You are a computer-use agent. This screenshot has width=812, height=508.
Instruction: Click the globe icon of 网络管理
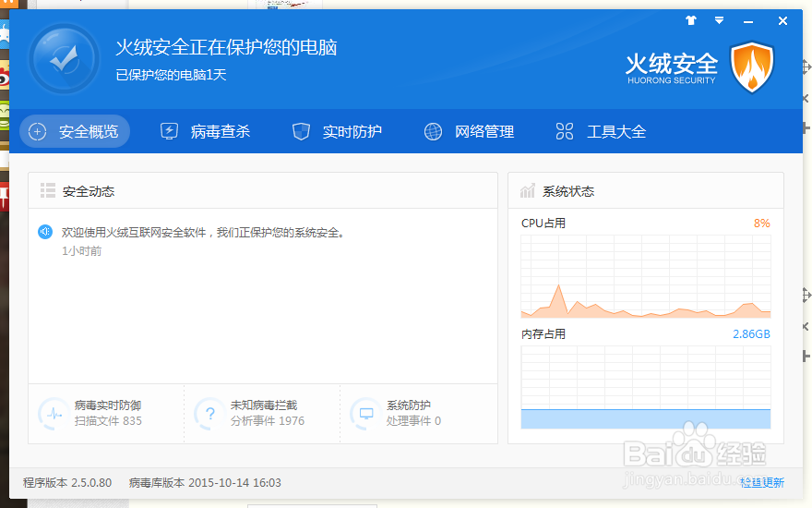click(433, 132)
